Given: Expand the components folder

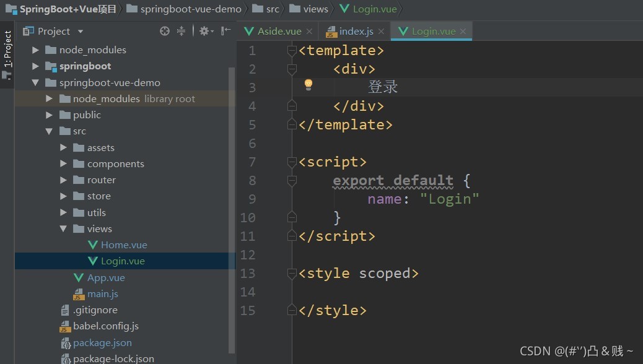Looking at the screenshot, I should point(63,163).
